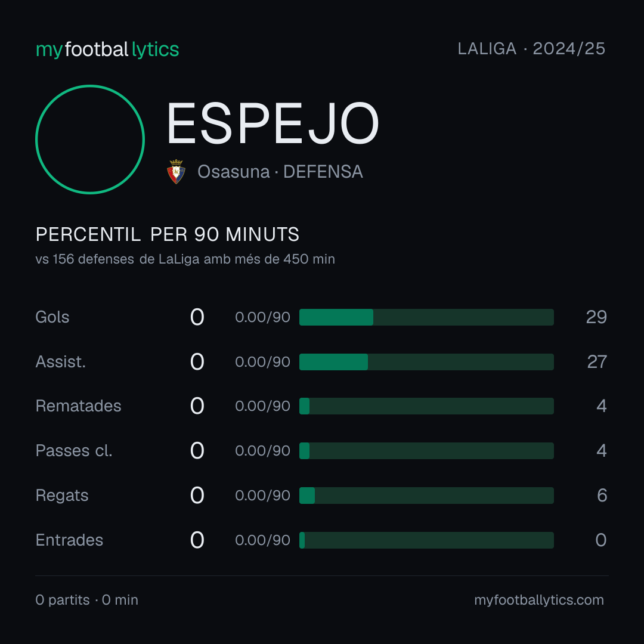Click the empty green player photo circle
This screenshot has width=644, height=644.
click(x=90, y=139)
